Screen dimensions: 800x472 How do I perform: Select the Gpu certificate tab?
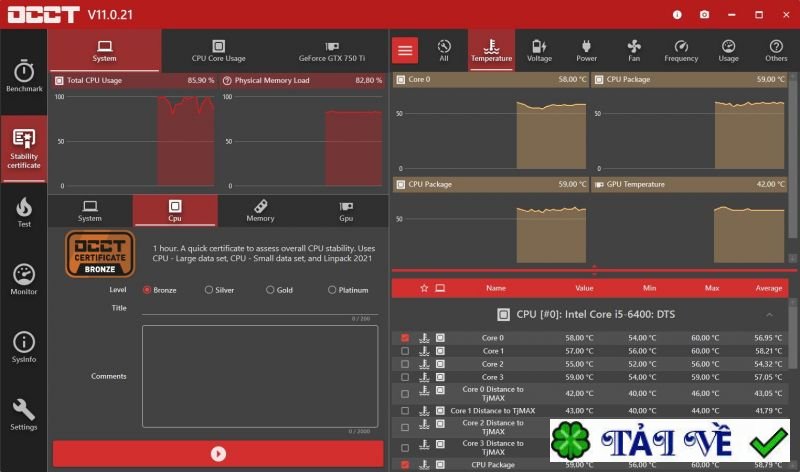click(346, 211)
